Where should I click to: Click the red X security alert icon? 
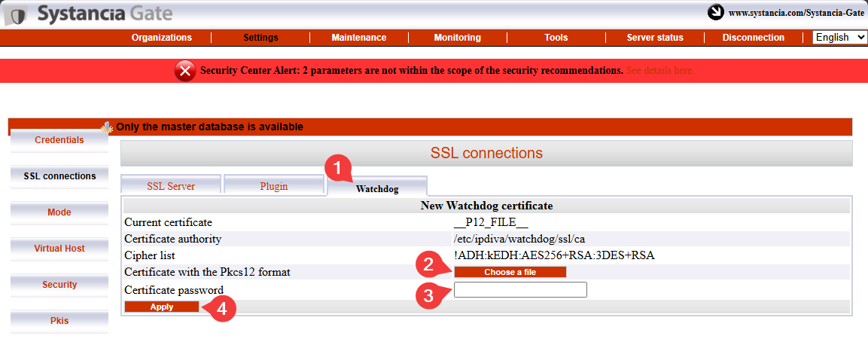(185, 71)
